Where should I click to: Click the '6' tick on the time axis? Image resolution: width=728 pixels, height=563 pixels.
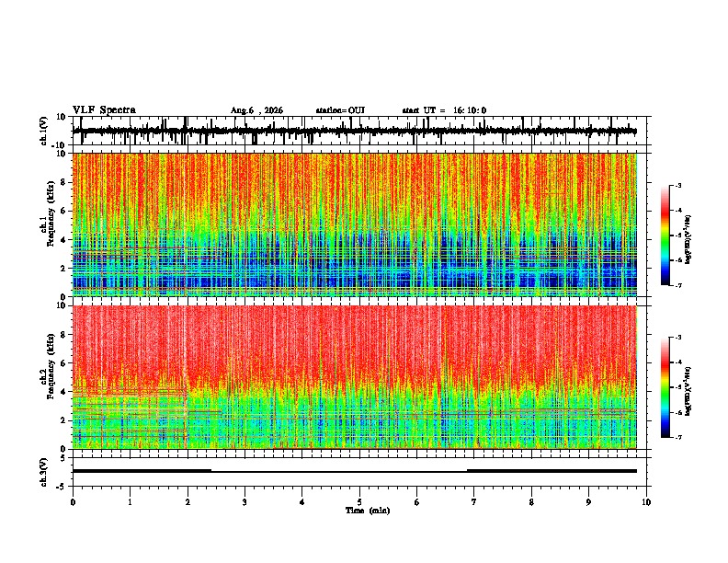(x=417, y=502)
